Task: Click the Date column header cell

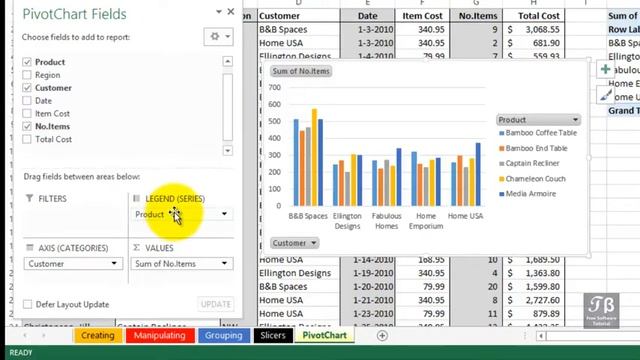Action: pos(367,16)
